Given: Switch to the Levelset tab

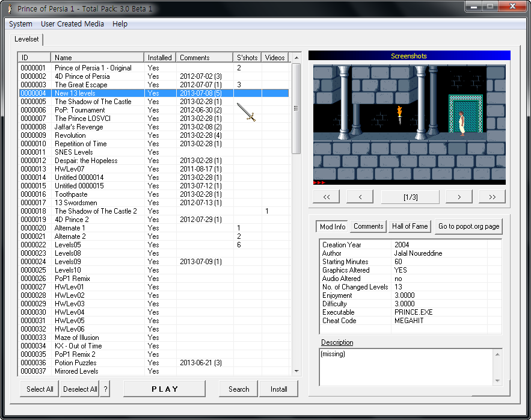Looking at the screenshot, I should (x=26, y=39).
